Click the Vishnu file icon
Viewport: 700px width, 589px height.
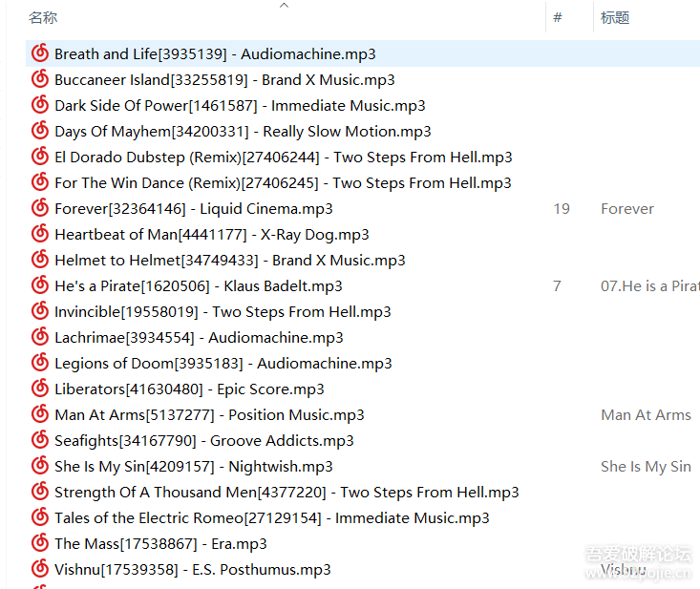coord(40,568)
